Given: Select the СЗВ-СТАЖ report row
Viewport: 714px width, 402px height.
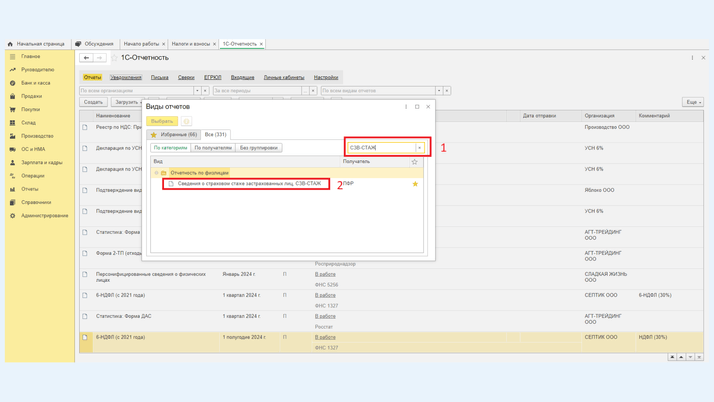Looking at the screenshot, I should 249,184.
